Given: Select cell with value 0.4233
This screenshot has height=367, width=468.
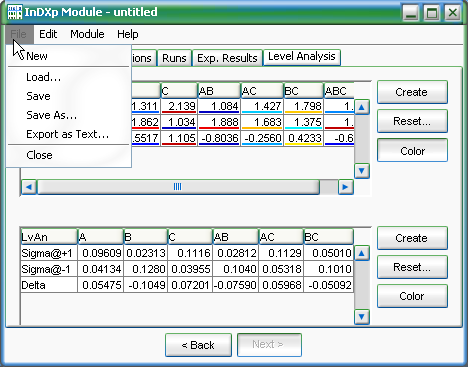Looking at the screenshot, I should point(304,138).
